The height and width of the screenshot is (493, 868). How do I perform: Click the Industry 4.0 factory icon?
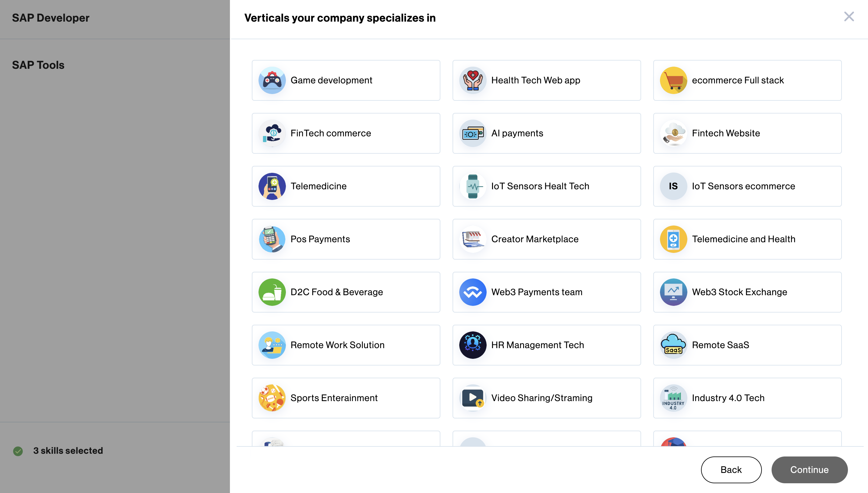tap(673, 398)
